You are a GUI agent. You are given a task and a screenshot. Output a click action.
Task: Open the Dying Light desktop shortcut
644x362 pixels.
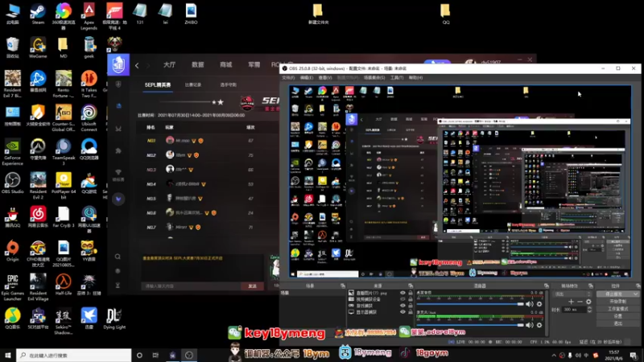pyautogui.click(x=114, y=319)
